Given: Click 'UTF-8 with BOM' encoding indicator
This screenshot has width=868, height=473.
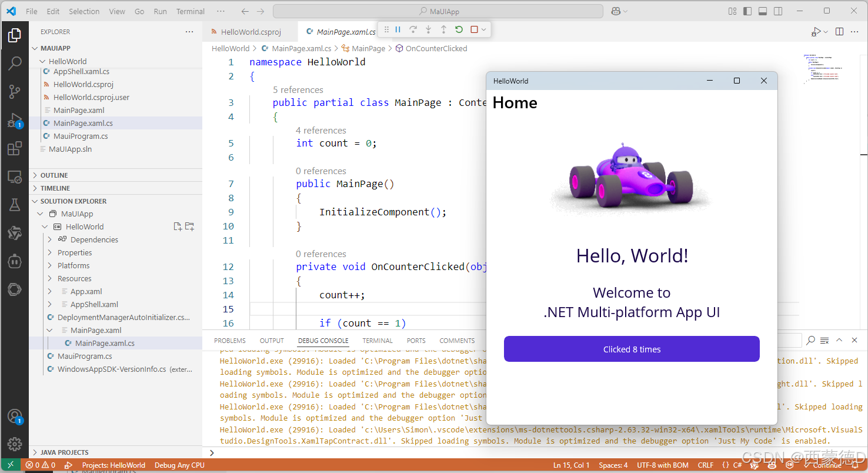Looking at the screenshot, I should 662,465.
